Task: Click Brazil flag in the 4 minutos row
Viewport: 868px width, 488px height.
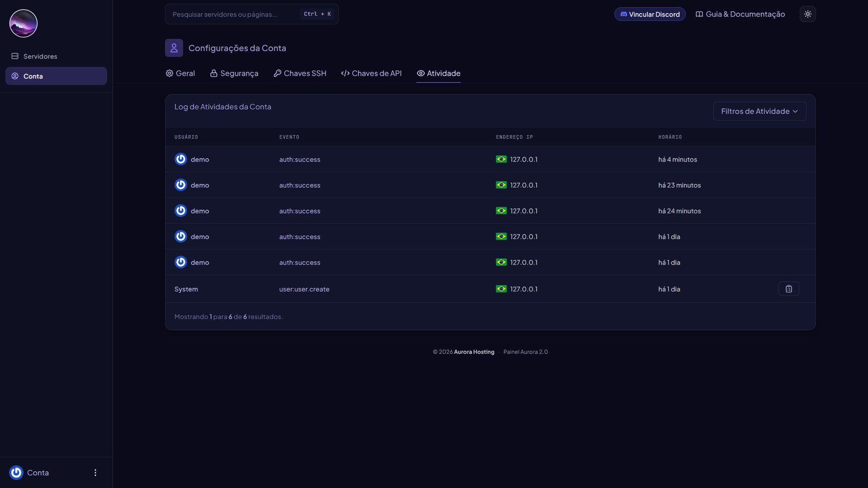Action: pos(501,159)
